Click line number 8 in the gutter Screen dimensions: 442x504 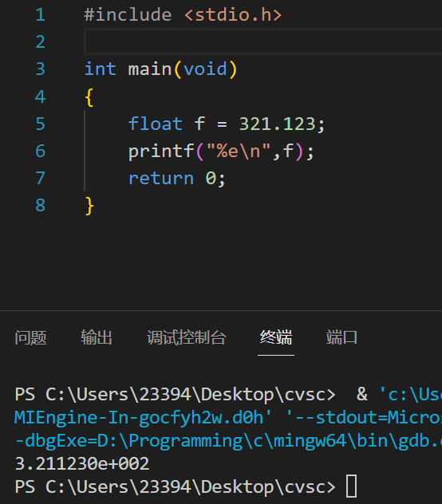pos(40,205)
